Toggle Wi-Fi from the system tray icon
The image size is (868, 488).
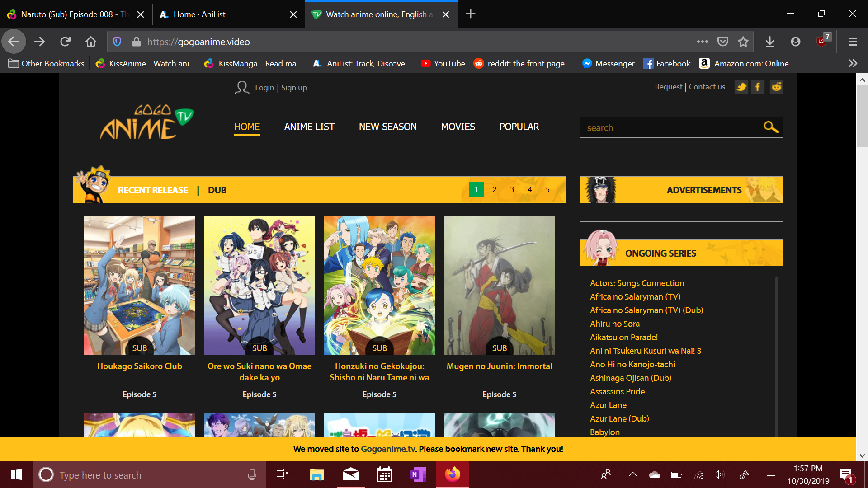(x=698, y=474)
